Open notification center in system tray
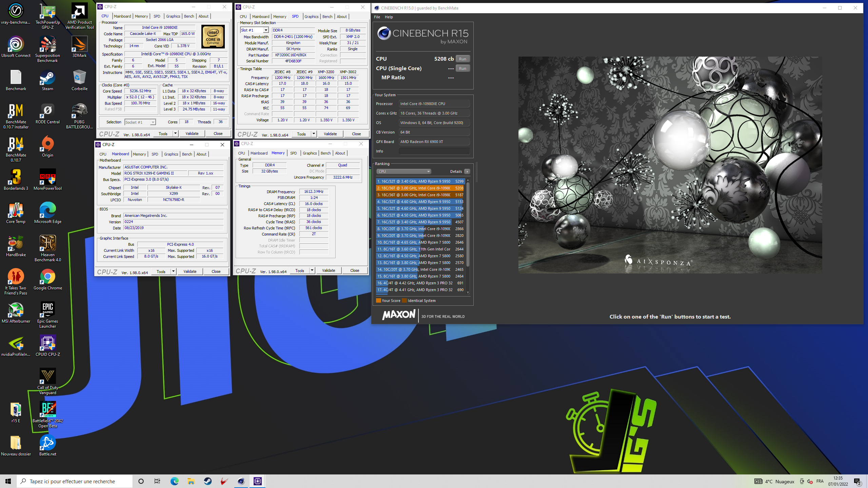 coord(857,481)
